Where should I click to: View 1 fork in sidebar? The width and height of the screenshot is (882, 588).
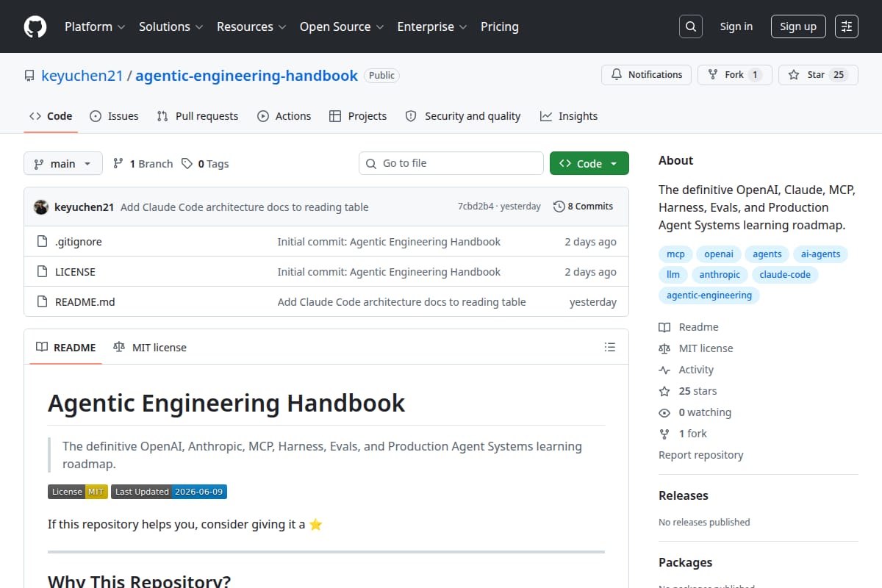[x=683, y=434]
